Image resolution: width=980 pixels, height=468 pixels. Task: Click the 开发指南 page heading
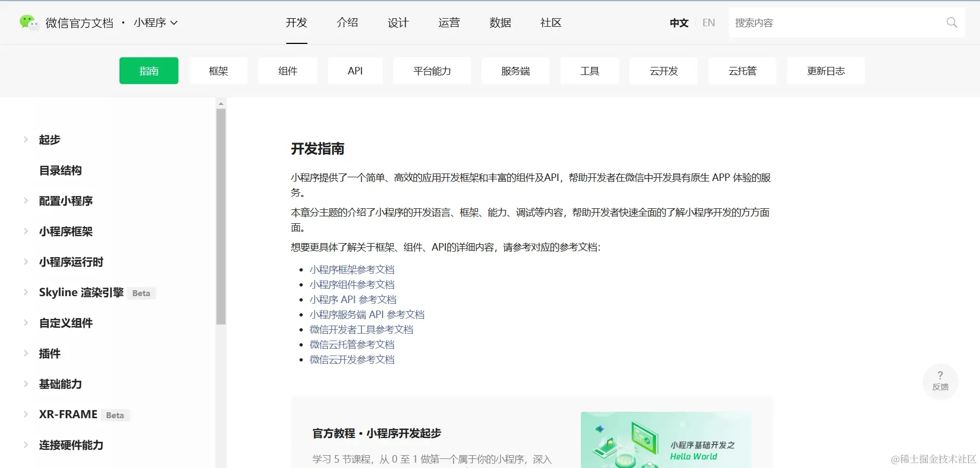318,149
